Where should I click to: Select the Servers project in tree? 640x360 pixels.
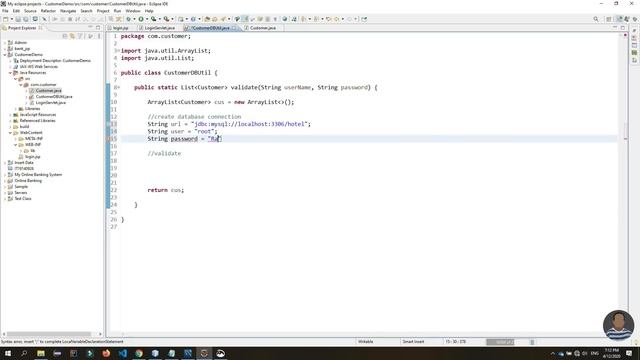coord(21,193)
